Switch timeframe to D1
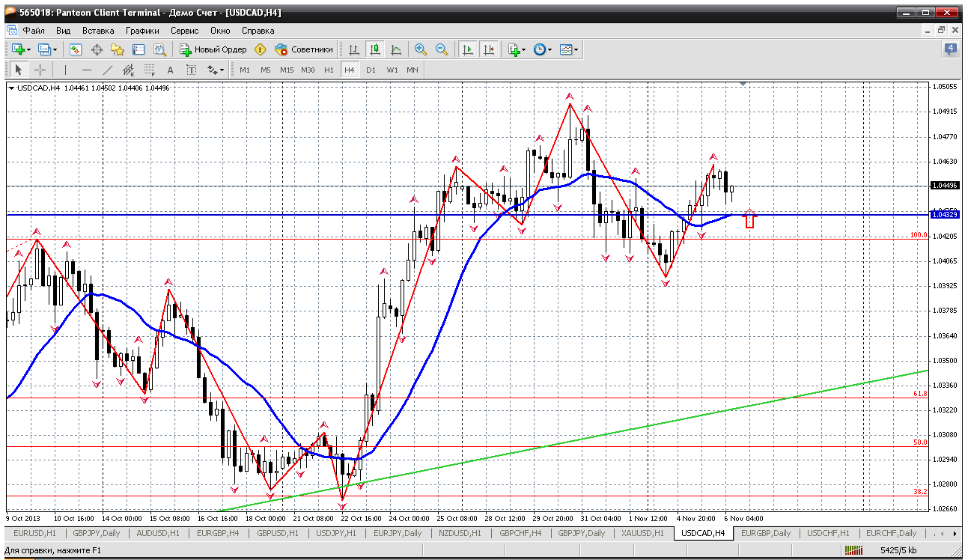Screen dimensions: 965x560 (371, 70)
